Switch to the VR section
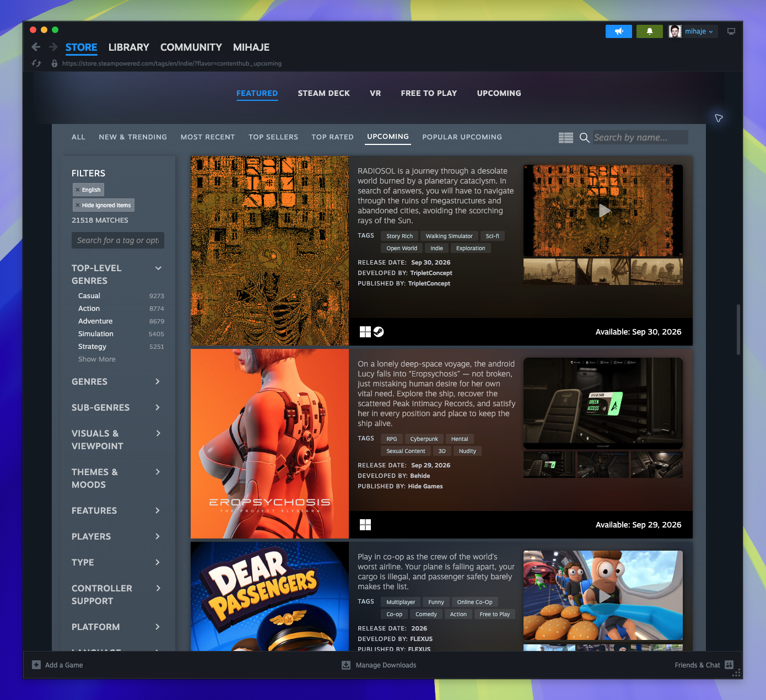The image size is (766, 700). point(375,93)
